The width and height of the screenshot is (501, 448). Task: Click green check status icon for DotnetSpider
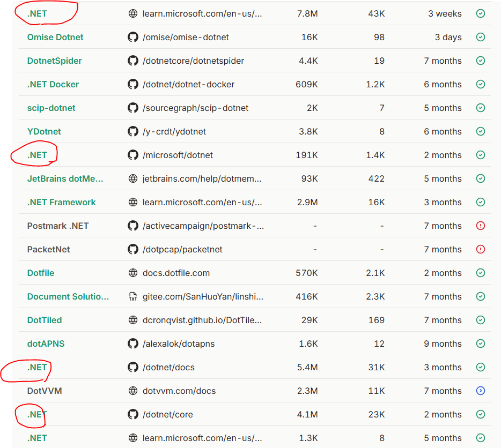coord(481,61)
